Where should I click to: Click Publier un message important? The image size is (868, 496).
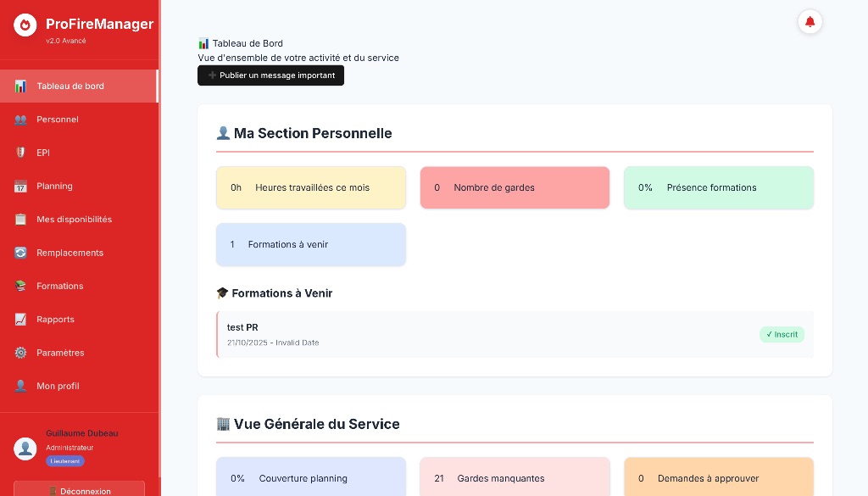coord(270,75)
